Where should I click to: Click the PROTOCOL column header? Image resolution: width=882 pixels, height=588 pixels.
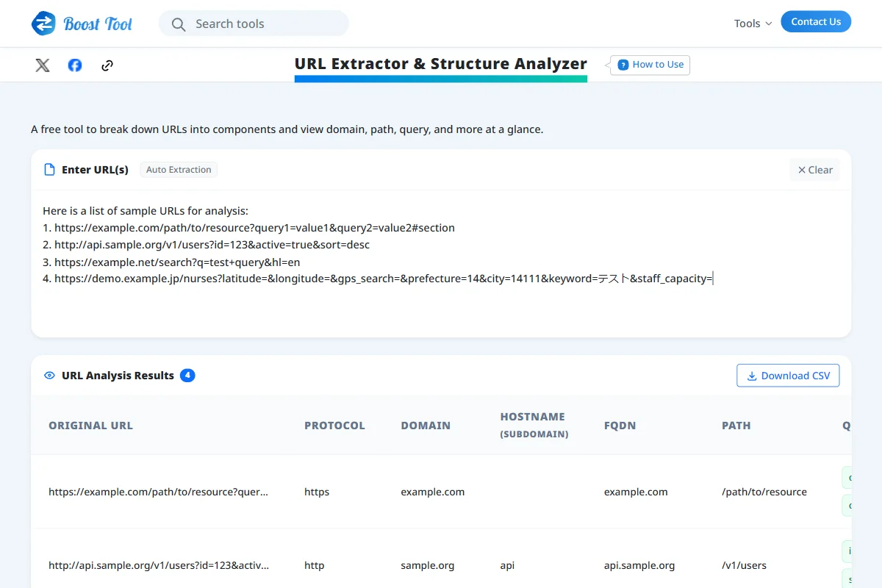click(334, 426)
